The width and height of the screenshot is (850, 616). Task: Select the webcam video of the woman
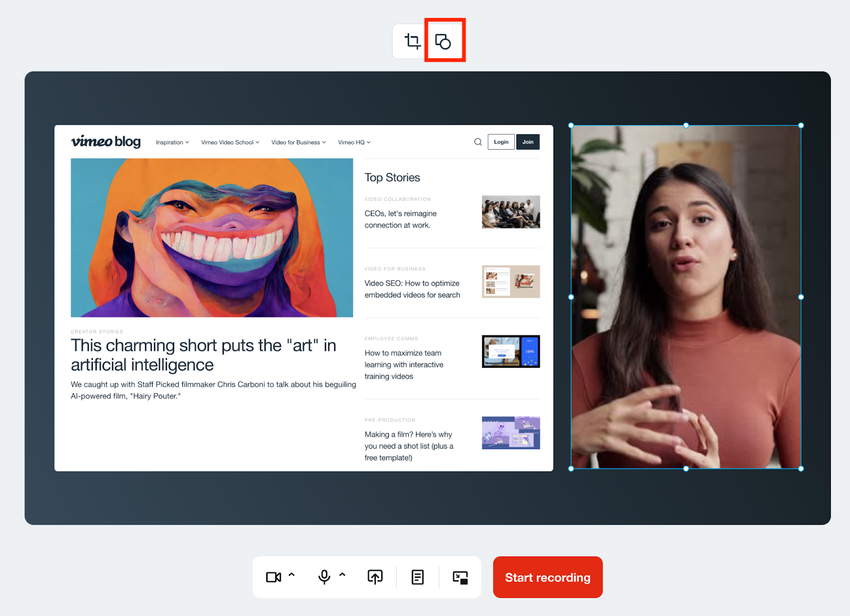[x=686, y=297]
